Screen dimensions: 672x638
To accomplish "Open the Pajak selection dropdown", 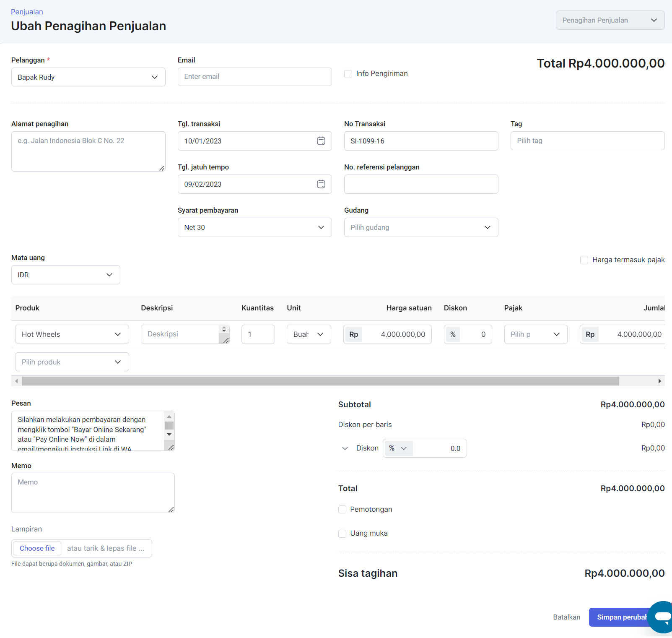I will [536, 334].
